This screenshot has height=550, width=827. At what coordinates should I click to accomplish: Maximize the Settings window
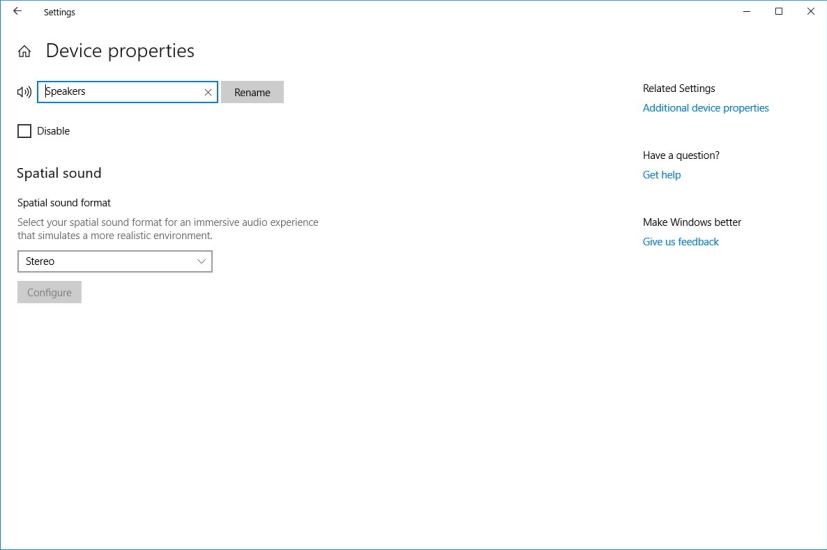click(778, 12)
